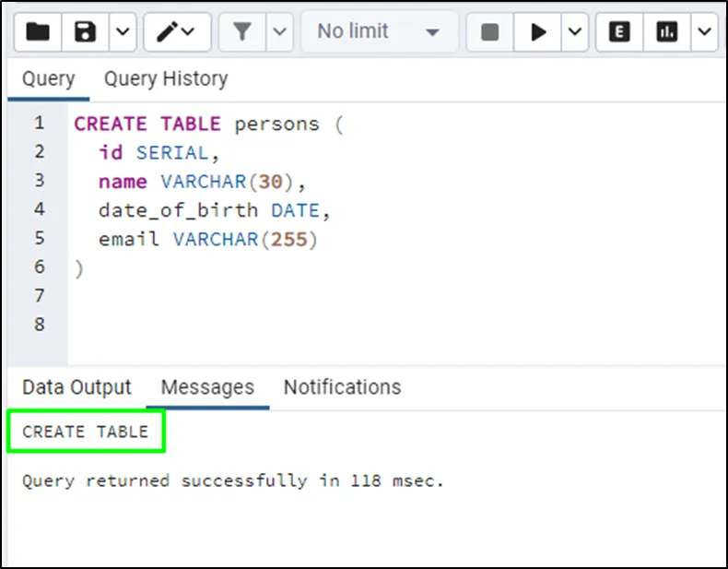Open the Notifications tab
This screenshot has height=569, width=728.
tap(342, 387)
